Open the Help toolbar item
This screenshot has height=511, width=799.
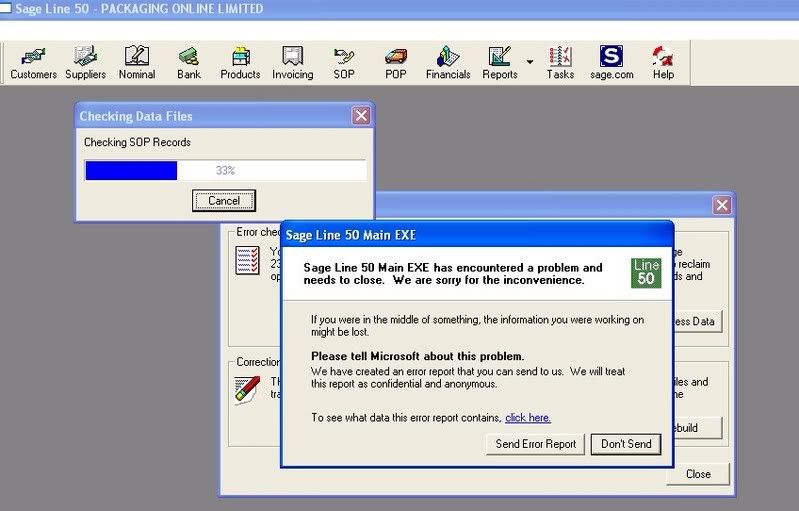tap(663, 63)
